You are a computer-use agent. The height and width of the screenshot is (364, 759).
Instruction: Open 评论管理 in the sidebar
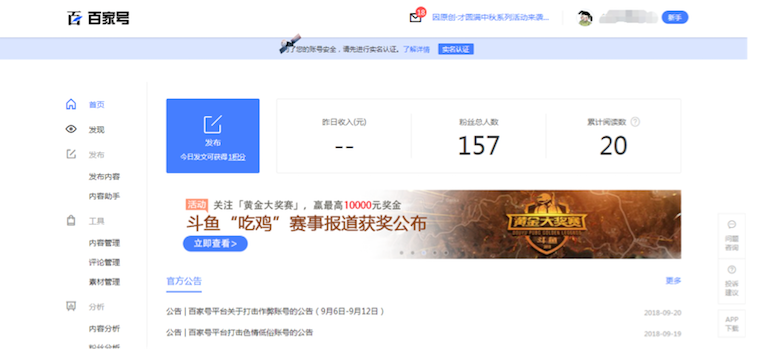(104, 262)
